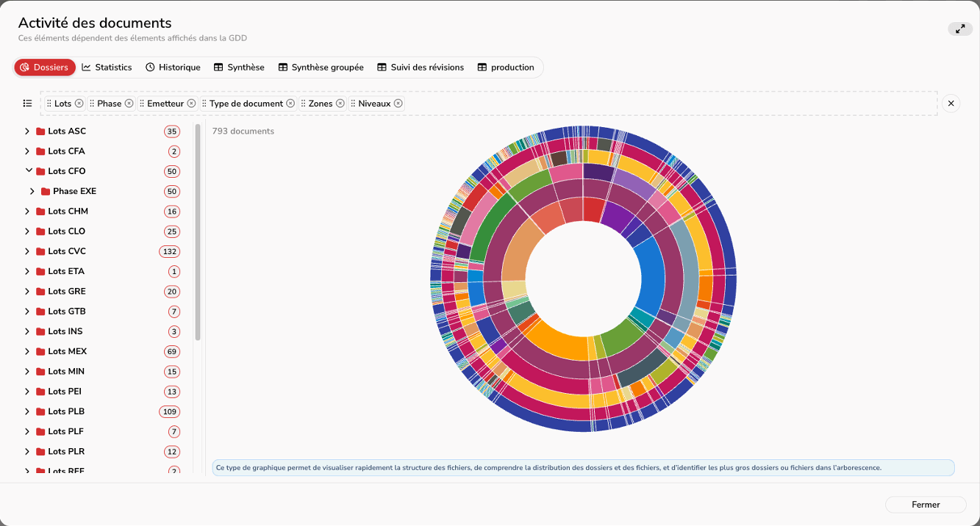Remove the Phase grouping chip
Image resolution: width=980 pixels, height=526 pixels.
click(x=129, y=104)
